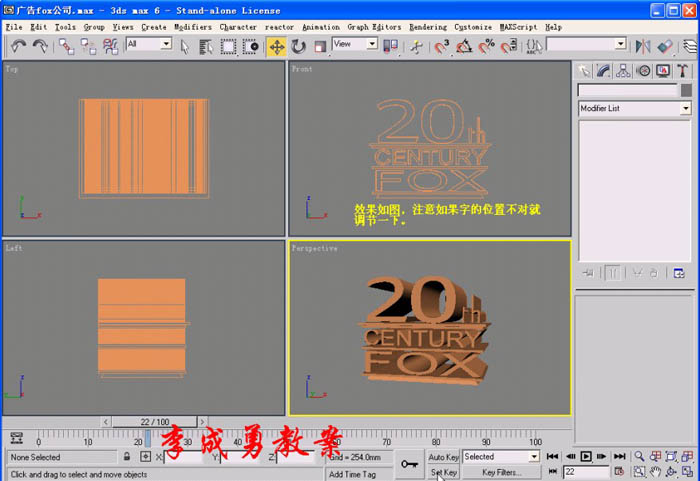700x481 pixels.
Task: Click the large Set Keys key button
Action: coord(409,464)
